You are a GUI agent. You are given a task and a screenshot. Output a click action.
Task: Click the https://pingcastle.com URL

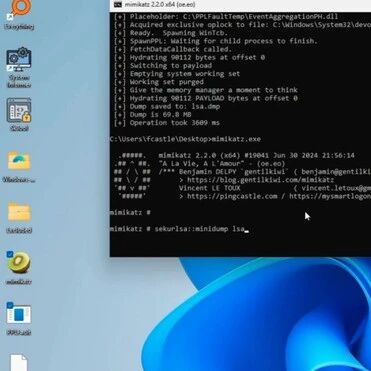coord(232,196)
